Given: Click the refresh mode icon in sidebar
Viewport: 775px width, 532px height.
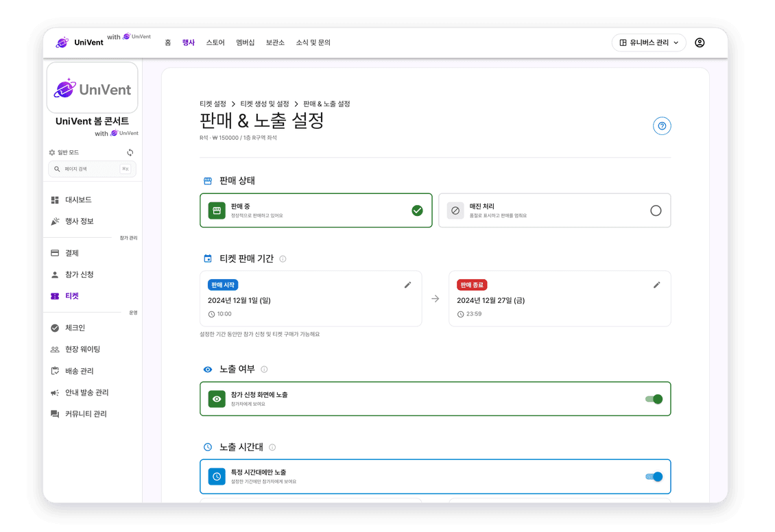Looking at the screenshot, I should (130, 152).
